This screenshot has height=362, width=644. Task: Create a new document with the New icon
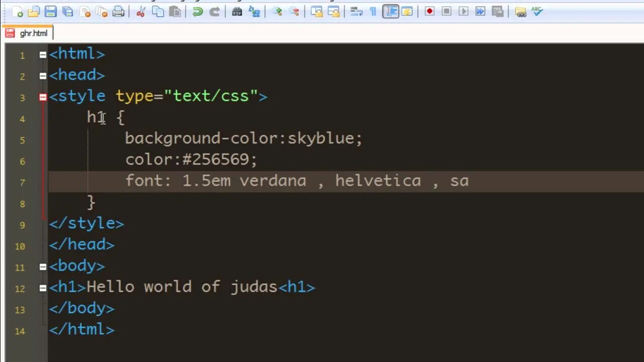tap(17, 12)
